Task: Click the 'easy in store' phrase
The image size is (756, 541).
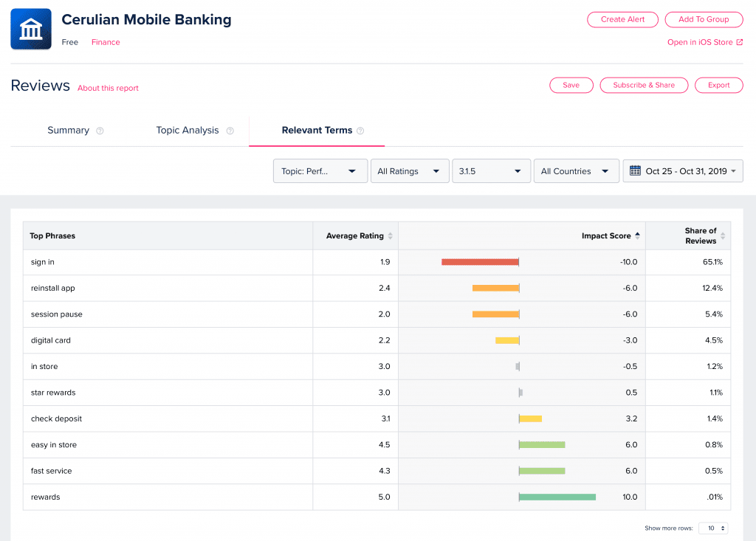Action: 53,444
